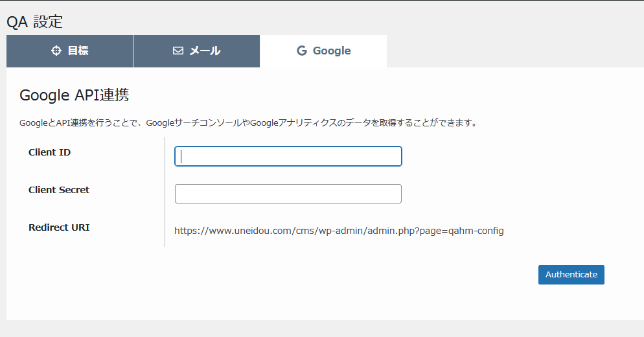Image resolution: width=644 pixels, height=337 pixels.
Task: Click the crosshair target icon on 目標 tab
Action: point(56,51)
